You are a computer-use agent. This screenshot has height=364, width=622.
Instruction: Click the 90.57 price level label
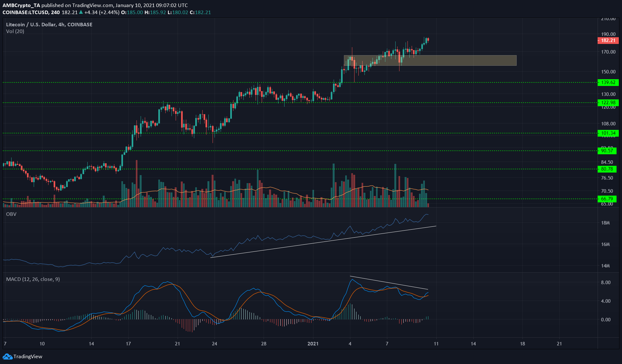(x=607, y=150)
